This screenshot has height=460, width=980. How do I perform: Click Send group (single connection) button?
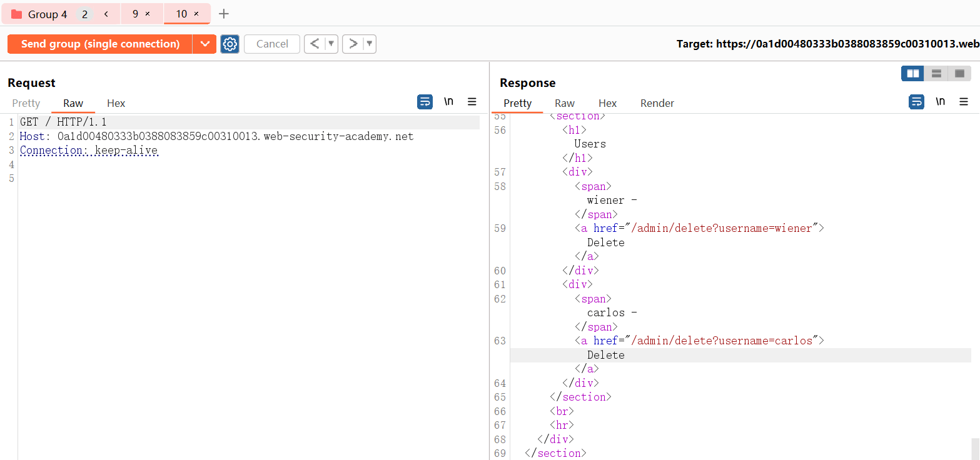coord(100,44)
